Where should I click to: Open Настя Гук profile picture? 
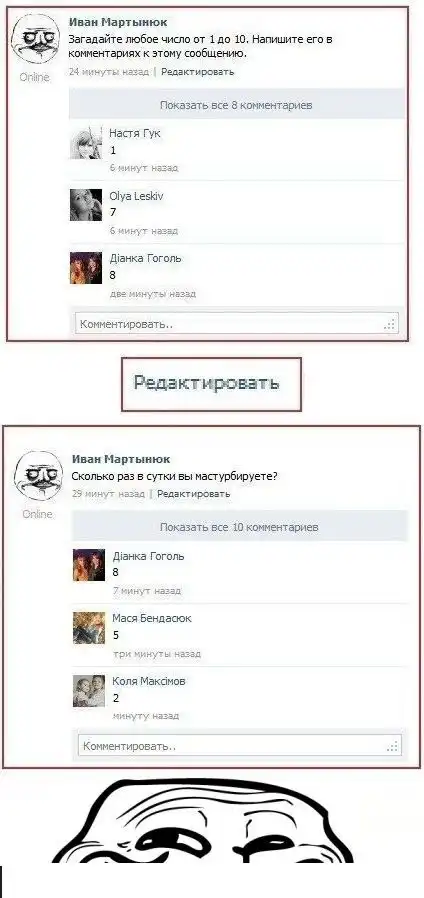[x=86, y=143]
